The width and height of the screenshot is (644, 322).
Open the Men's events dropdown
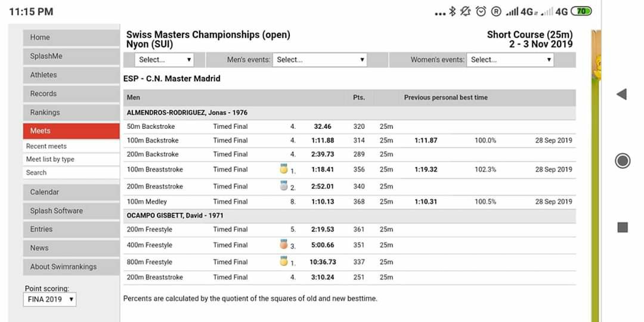coord(320,60)
